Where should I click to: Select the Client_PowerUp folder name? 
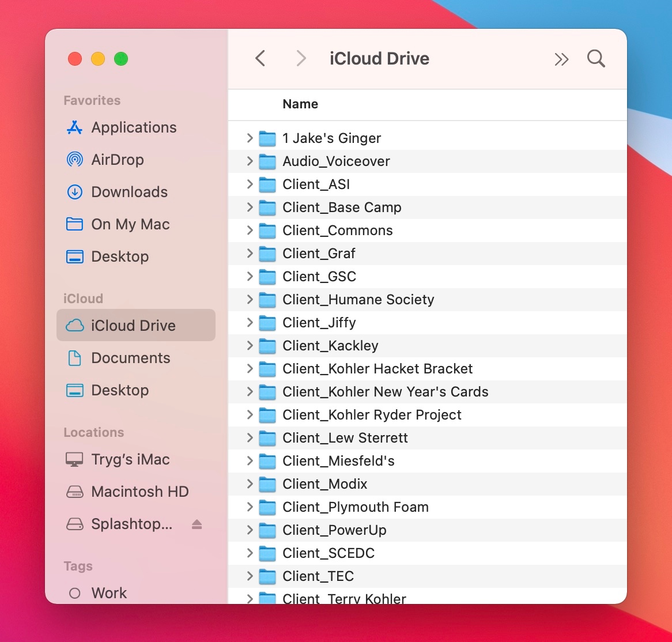(x=334, y=530)
